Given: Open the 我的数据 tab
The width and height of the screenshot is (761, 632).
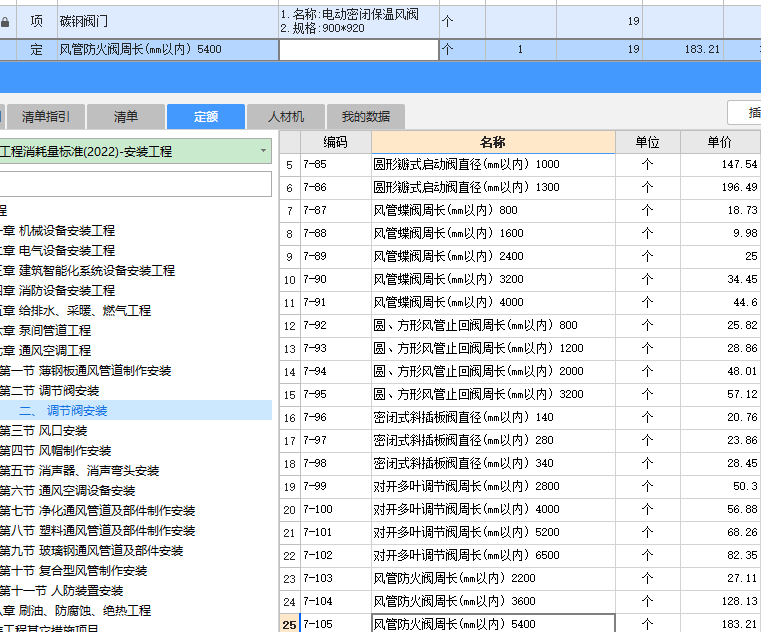Looking at the screenshot, I should point(366,116).
